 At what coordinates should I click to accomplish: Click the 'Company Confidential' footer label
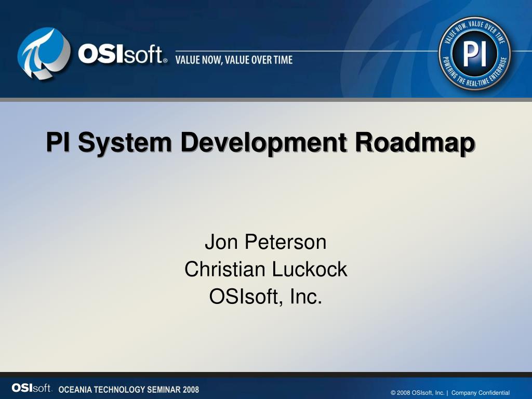[481, 393]
